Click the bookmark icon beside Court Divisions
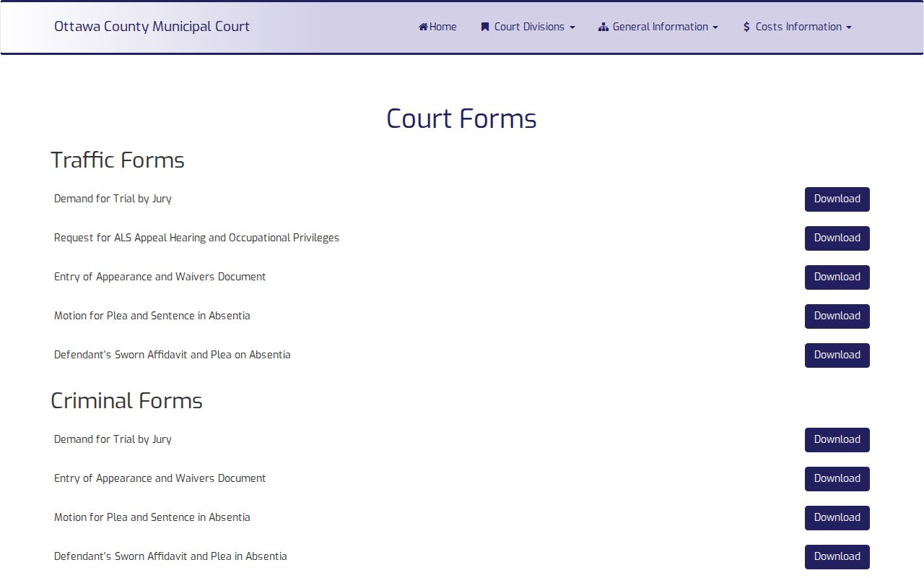The image size is (924, 578). [x=485, y=27]
